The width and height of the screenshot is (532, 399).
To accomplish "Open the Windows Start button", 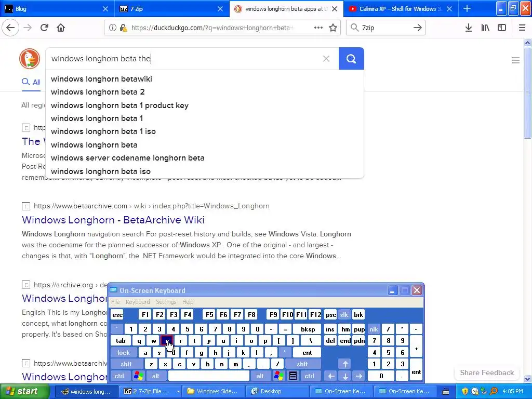I will click(24, 392).
